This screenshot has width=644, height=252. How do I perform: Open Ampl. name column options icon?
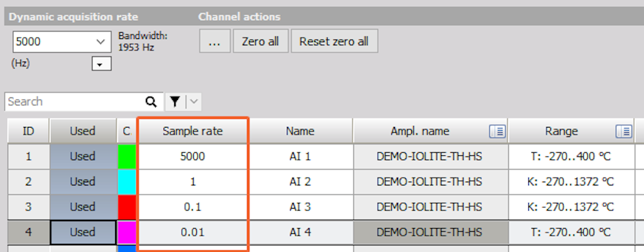coord(497,131)
